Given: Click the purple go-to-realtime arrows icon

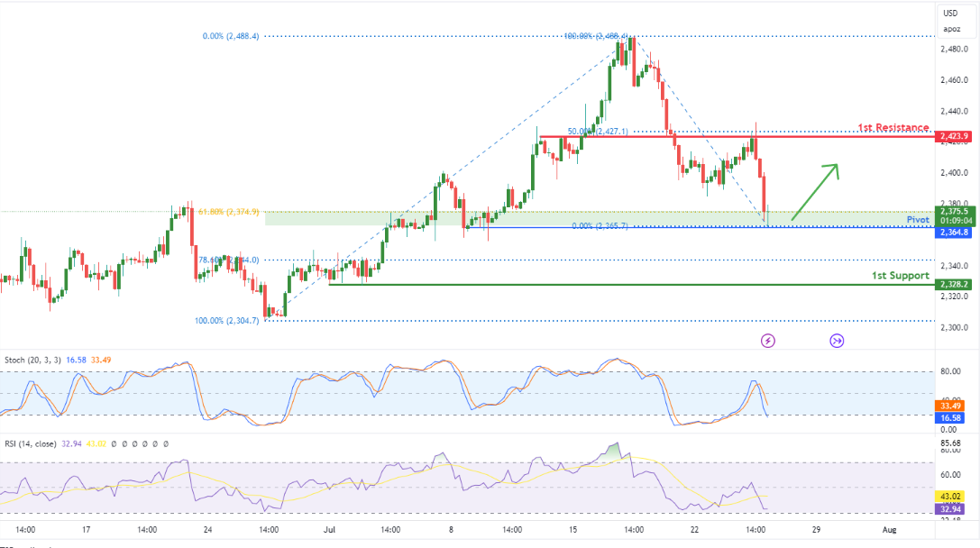Looking at the screenshot, I should pos(837,341).
